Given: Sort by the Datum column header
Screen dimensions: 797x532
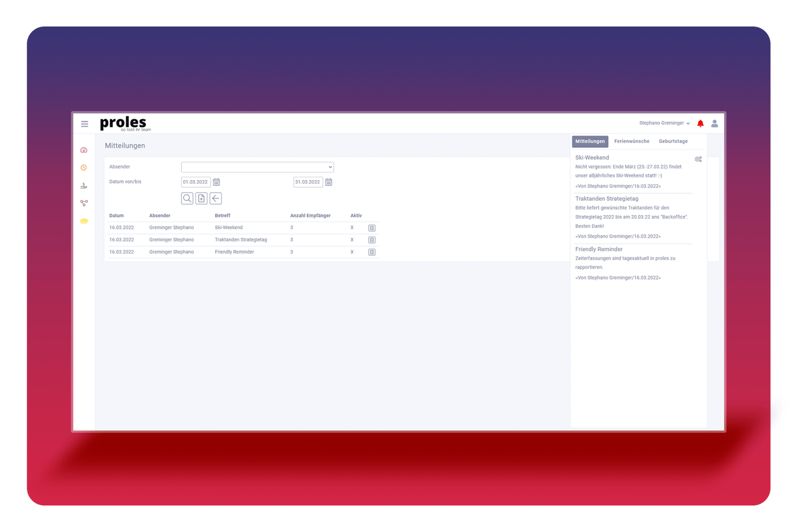Looking at the screenshot, I should (x=116, y=216).
